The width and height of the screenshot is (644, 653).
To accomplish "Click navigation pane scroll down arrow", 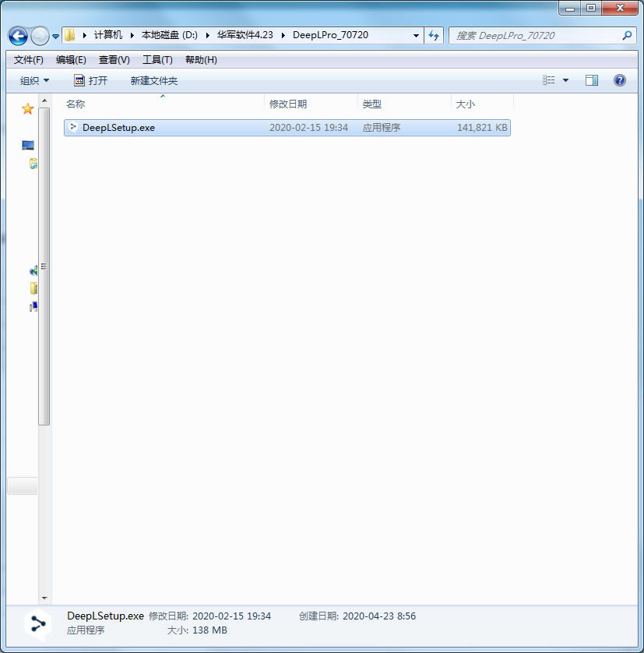I will tap(44, 598).
